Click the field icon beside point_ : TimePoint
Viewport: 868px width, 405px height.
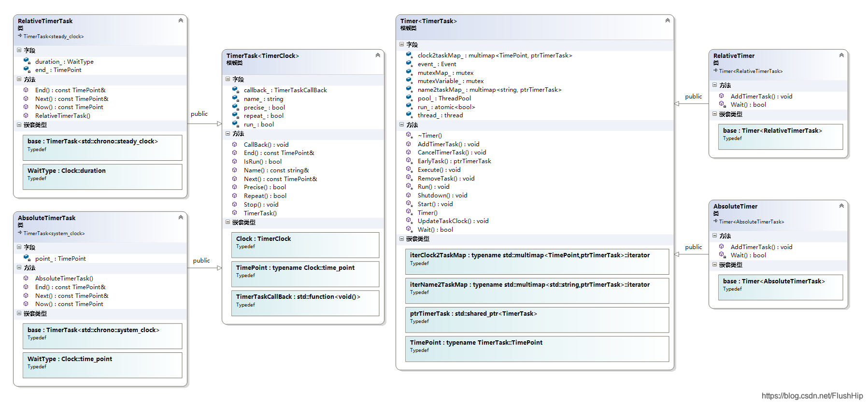tap(27, 258)
